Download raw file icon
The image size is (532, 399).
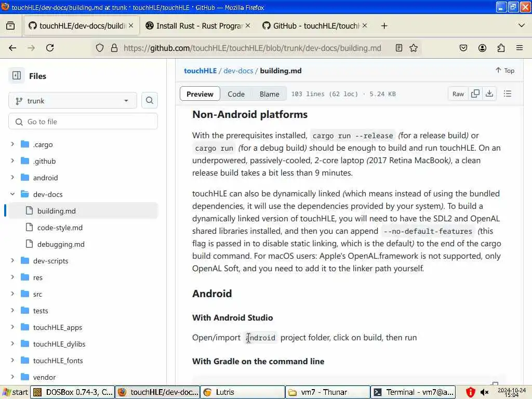(x=489, y=94)
